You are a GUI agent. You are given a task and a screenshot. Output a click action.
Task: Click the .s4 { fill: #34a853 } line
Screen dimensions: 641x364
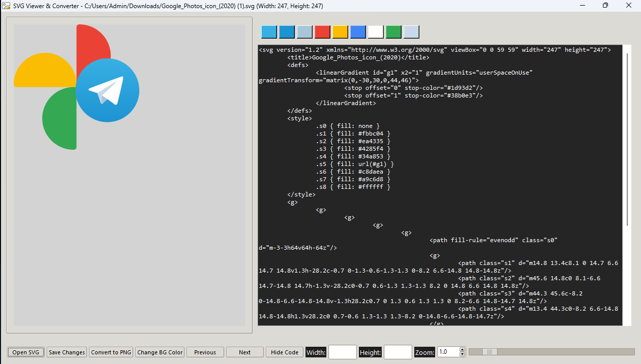point(353,156)
